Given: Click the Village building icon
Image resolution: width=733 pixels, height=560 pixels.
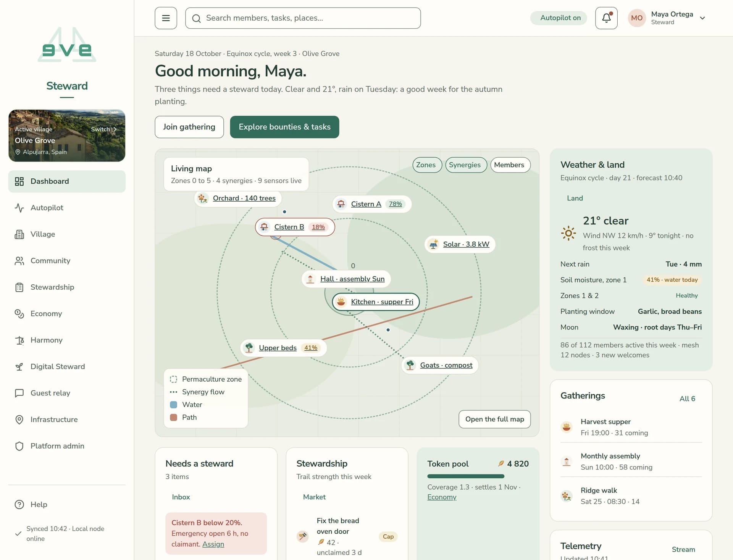Looking at the screenshot, I should [x=19, y=234].
